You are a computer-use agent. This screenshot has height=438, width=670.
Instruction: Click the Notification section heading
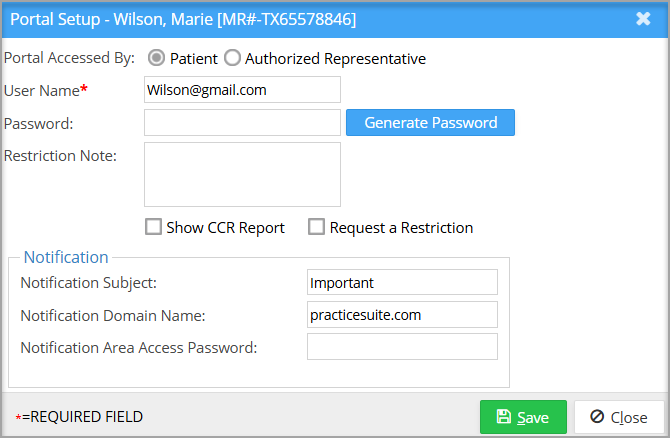pos(66,257)
